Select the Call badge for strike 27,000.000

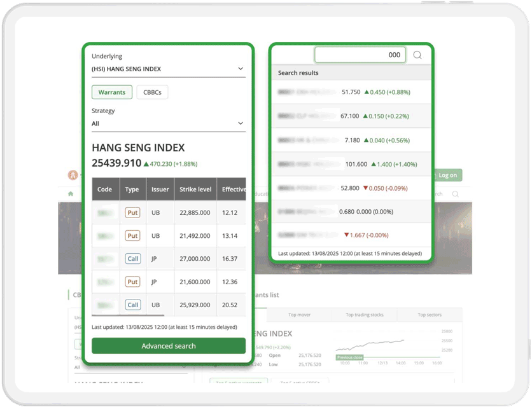[132, 259]
